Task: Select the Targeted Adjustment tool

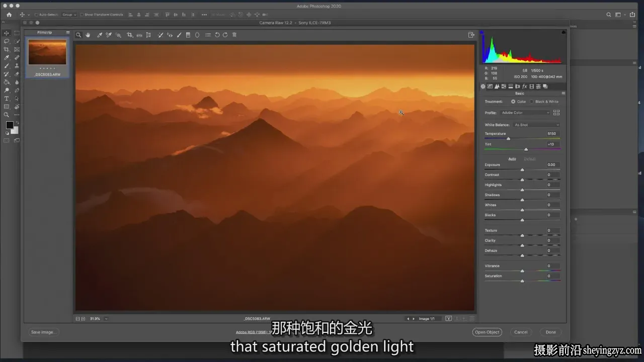Action: (x=119, y=35)
